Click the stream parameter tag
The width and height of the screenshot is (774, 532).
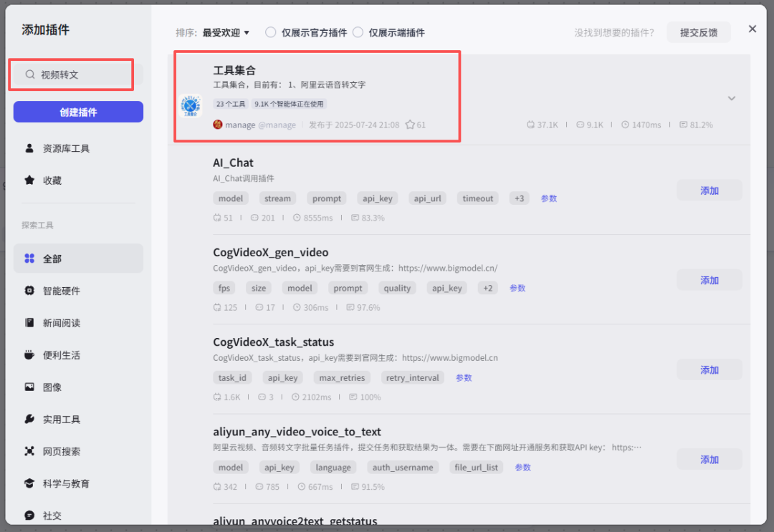[x=277, y=198]
